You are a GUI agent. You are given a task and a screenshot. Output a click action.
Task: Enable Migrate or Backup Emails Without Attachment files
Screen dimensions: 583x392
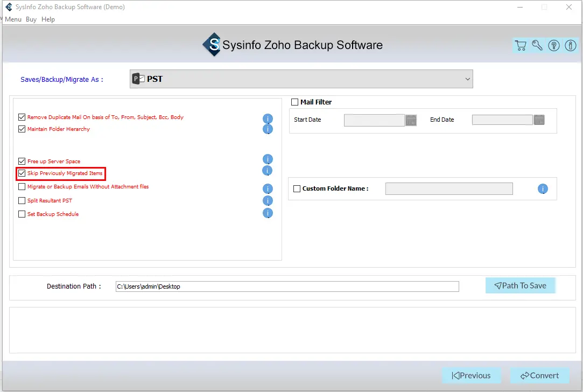coord(22,187)
